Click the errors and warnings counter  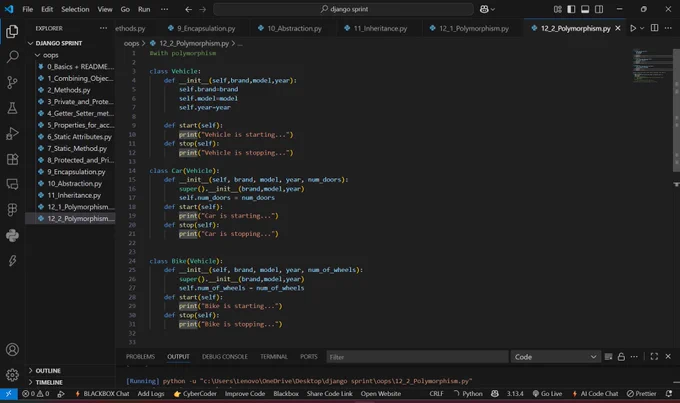tap(36, 393)
